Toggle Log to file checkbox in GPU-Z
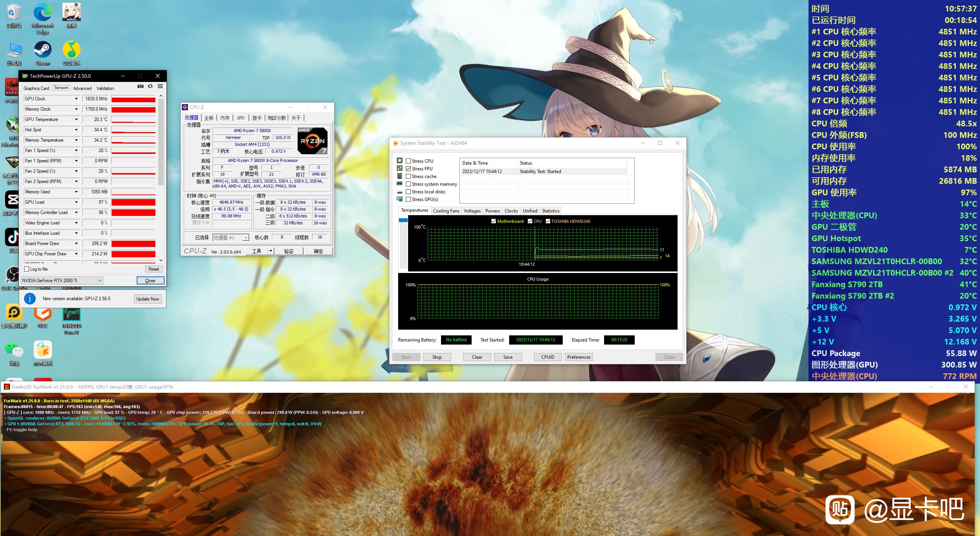Screen dimensions: 980x536 27,269
